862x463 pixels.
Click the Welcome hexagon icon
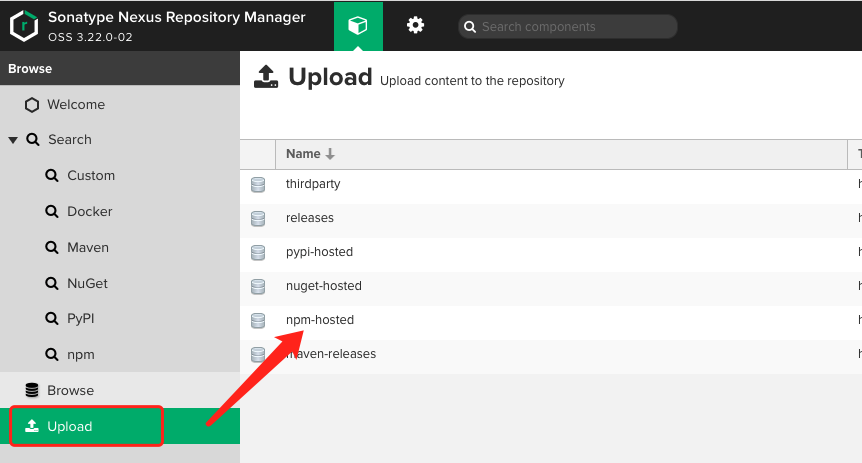pos(32,104)
